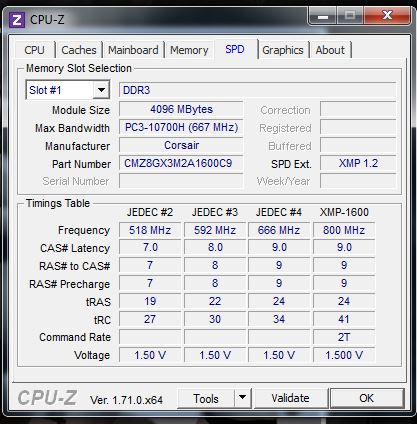Click the empty Week/Year field
The width and height of the screenshot is (417, 424).
tap(358, 181)
